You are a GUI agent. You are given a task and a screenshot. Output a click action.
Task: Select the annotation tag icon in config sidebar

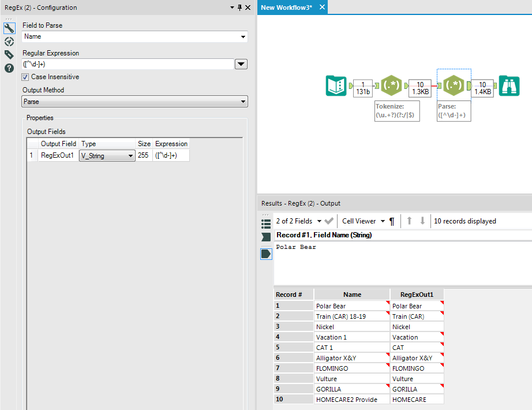pos(9,54)
